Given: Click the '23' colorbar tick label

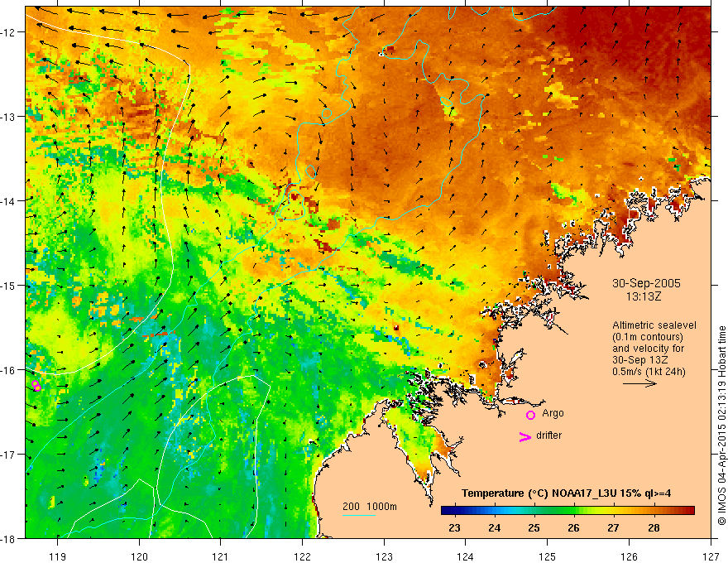Looking at the screenshot, I should [454, 527].
